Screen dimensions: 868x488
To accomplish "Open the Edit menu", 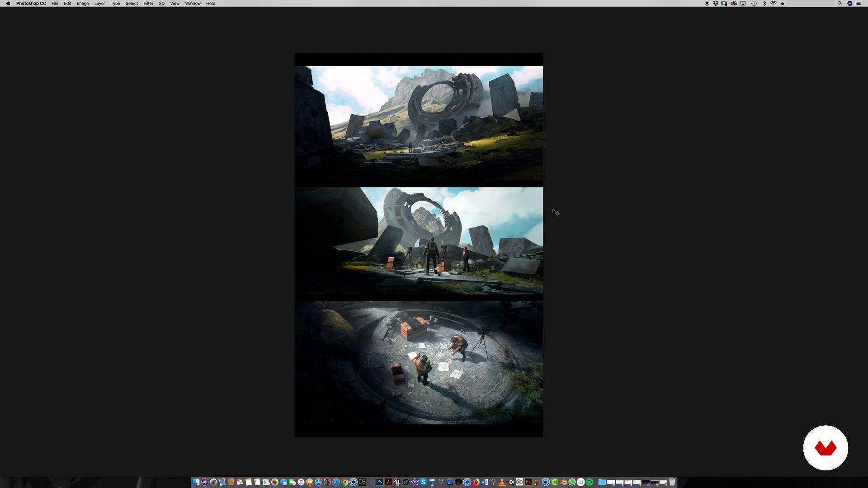I will [67, 3].
